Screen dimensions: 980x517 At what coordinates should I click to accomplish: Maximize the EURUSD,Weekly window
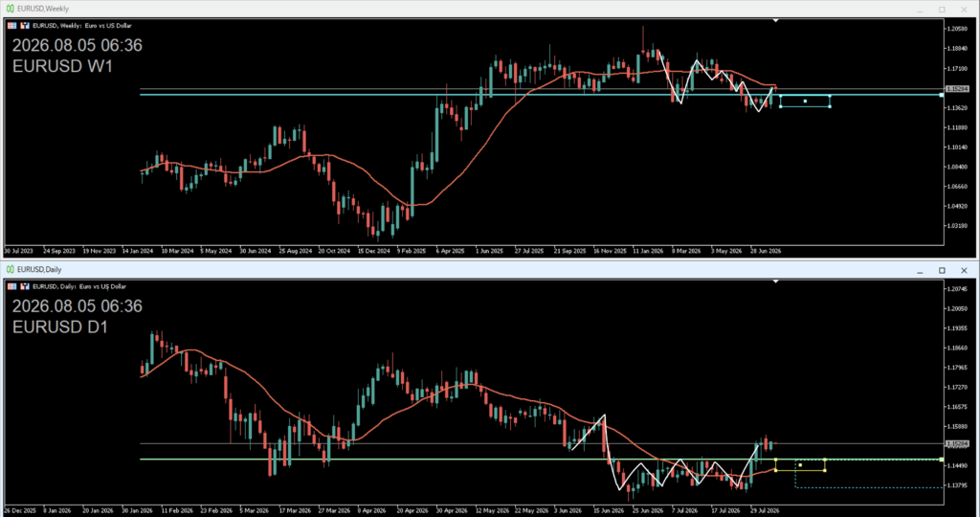[942, 10]
